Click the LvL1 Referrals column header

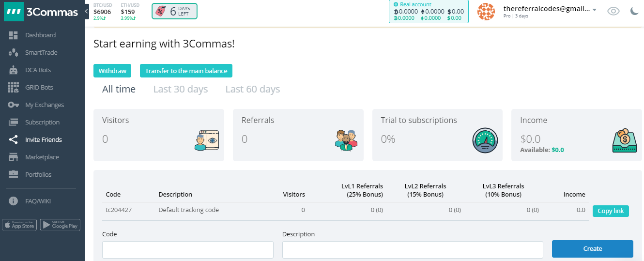tap(362, 190)
